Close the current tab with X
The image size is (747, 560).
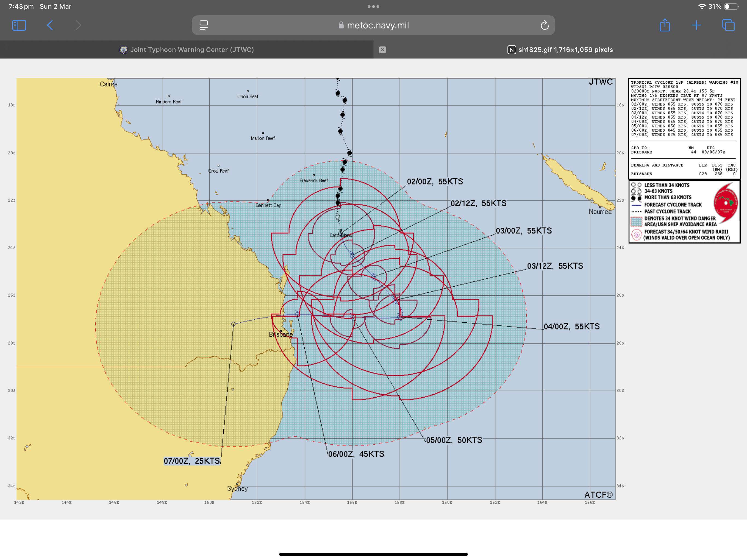pos(382,50)
